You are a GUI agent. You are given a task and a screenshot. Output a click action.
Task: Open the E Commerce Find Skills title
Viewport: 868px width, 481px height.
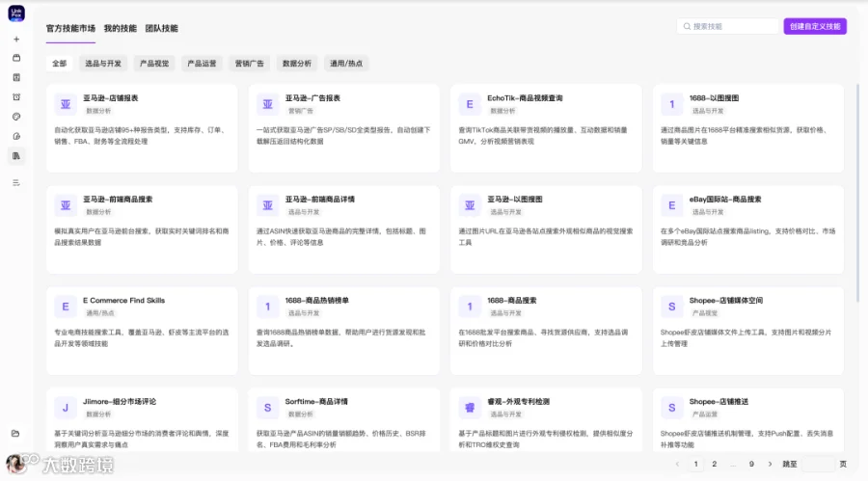(124, 301)
